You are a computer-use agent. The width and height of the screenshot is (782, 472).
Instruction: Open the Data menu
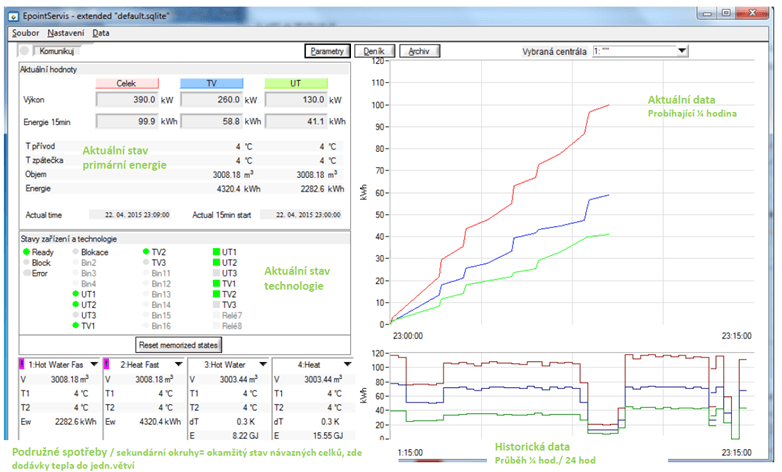tap(101, 33)
